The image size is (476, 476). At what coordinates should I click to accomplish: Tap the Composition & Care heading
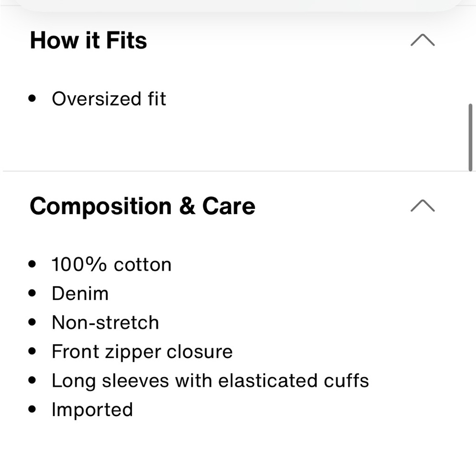pos(142,206)
